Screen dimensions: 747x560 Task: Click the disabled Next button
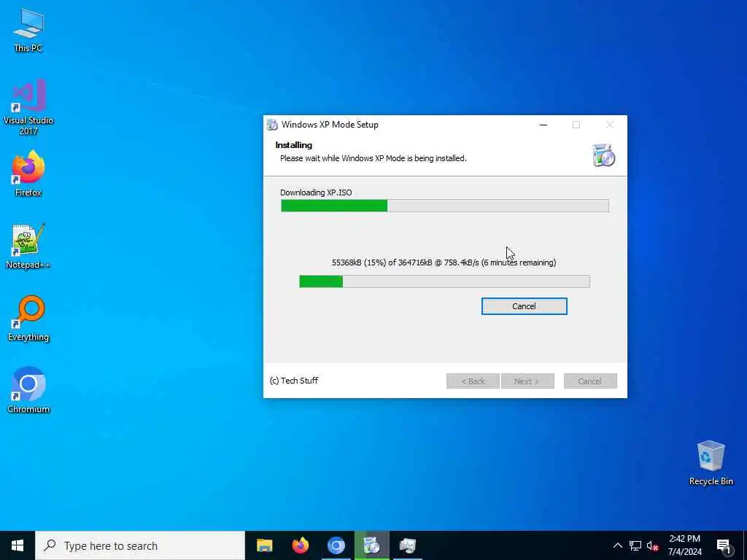pos(527,381)
